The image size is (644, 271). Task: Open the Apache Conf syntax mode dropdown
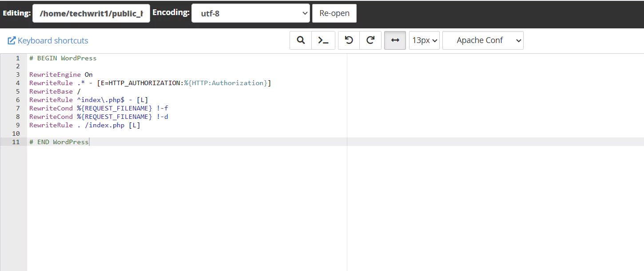click(x=483, y=40)
